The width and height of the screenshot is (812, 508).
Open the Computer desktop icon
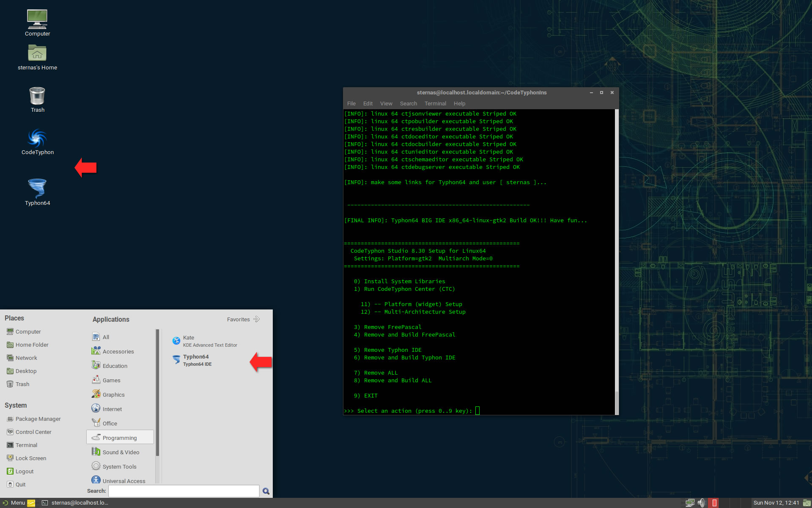[x=37, y=23]
